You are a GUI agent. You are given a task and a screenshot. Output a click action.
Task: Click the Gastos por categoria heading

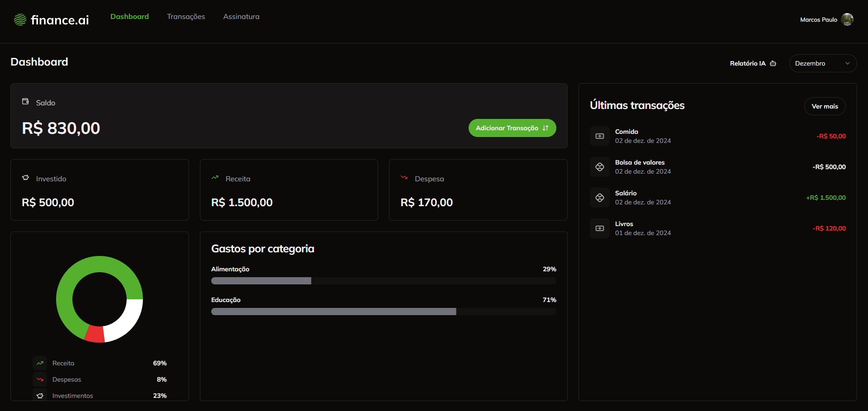pos(263,249)
